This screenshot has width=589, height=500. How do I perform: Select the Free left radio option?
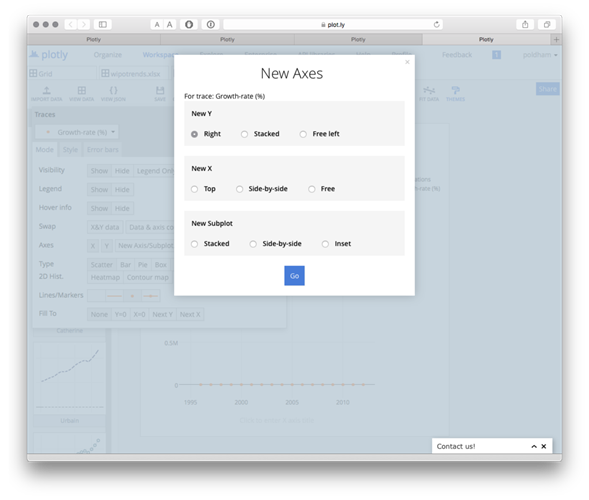[303, 134]
